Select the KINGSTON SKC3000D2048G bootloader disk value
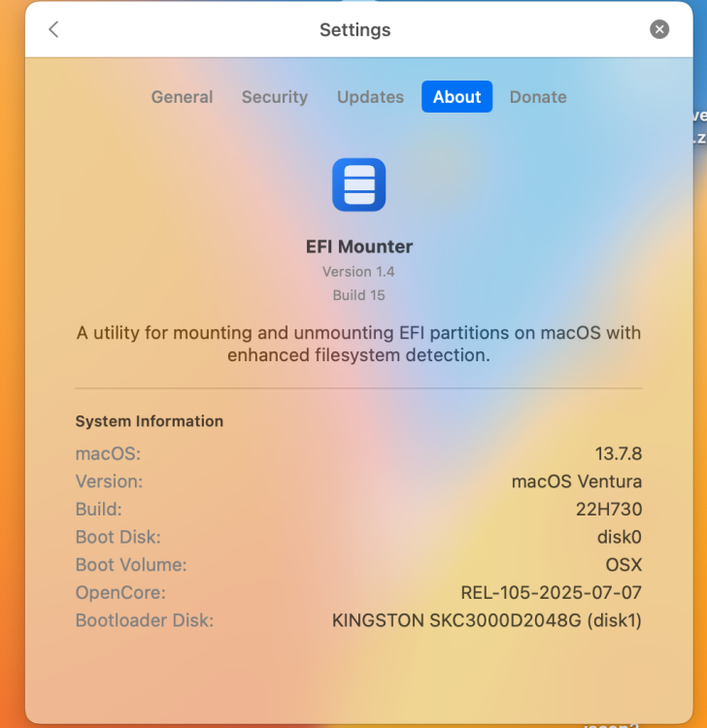This screenshot has height=728, width=707. (x=487, y=621)
